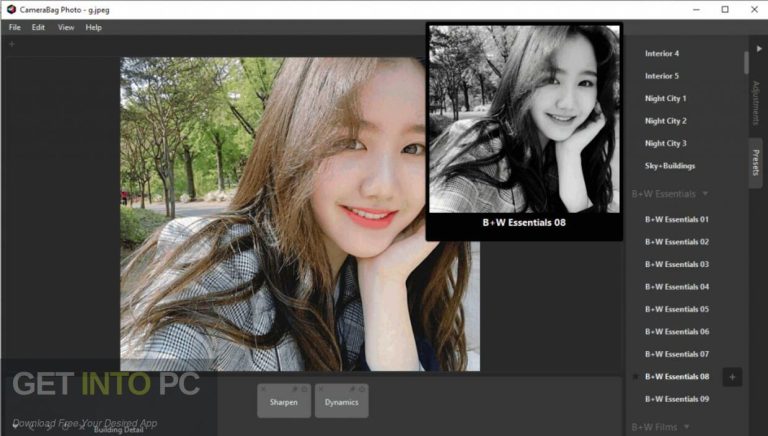
Task: Apply the B+W Essentials 04 preset
Action: click(677, 287)
